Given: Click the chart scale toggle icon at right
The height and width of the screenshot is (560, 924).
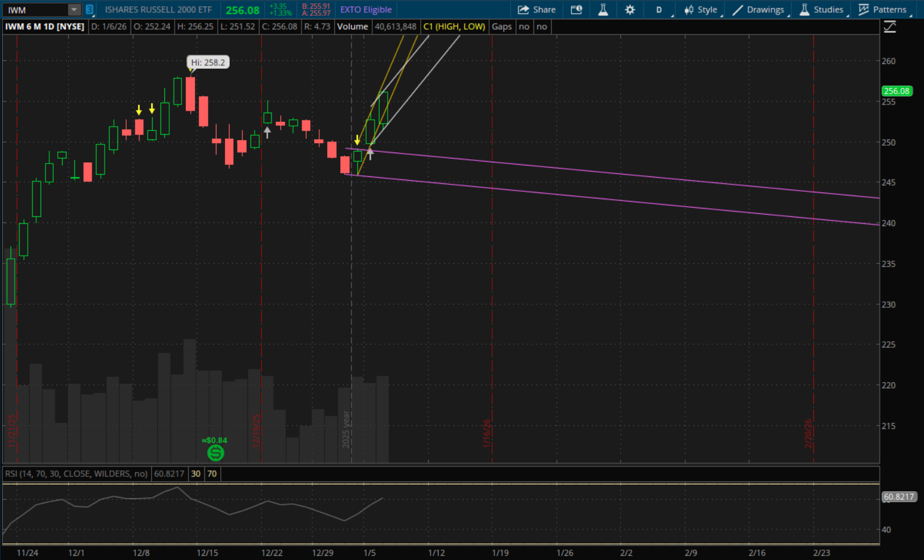Looking at the screenshot, I should click(x=890, y=27).
